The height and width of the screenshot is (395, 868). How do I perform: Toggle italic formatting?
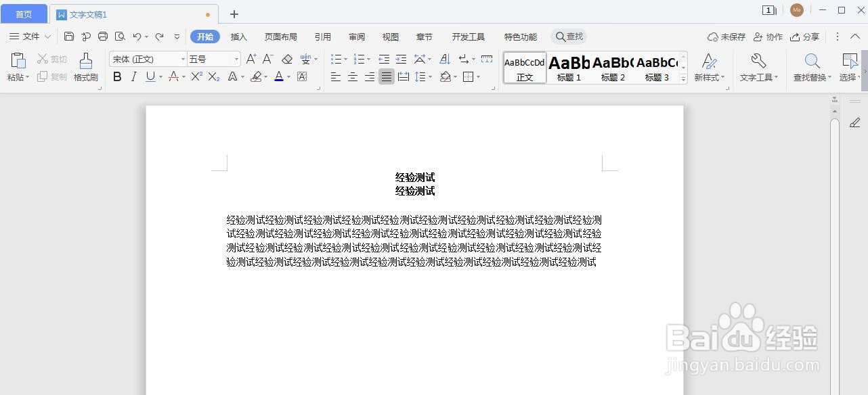pos(133,76)
